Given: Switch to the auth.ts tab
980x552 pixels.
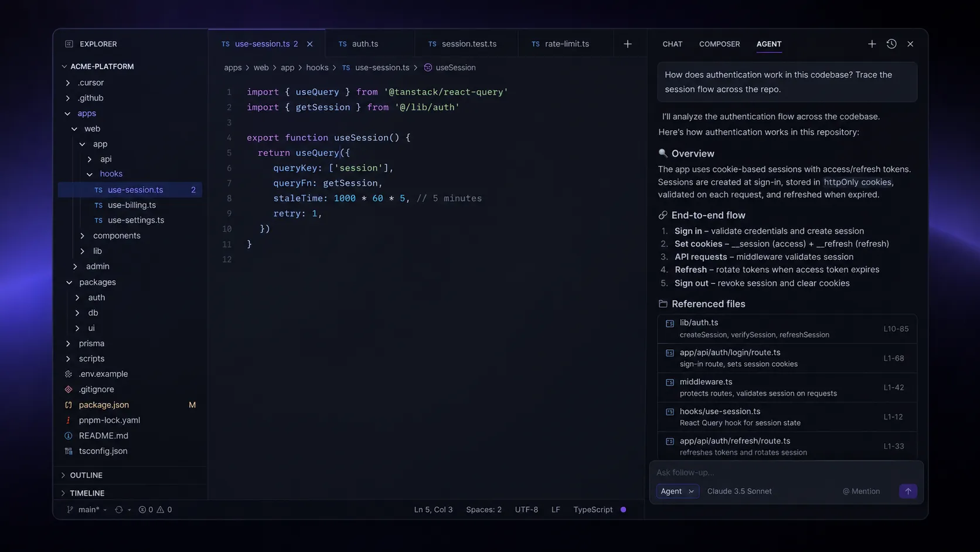Looking at the screenshot, I should [358, 44].
